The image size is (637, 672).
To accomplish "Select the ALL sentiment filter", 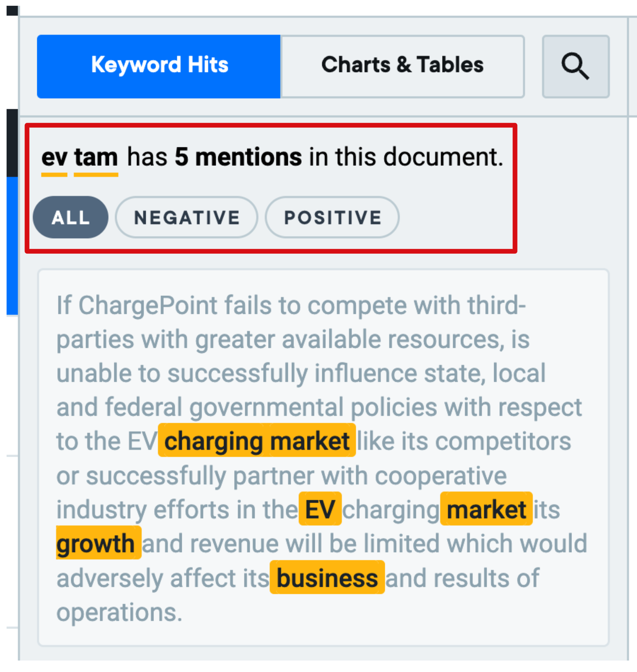I will pyautogui.click(x=70, y=217).
